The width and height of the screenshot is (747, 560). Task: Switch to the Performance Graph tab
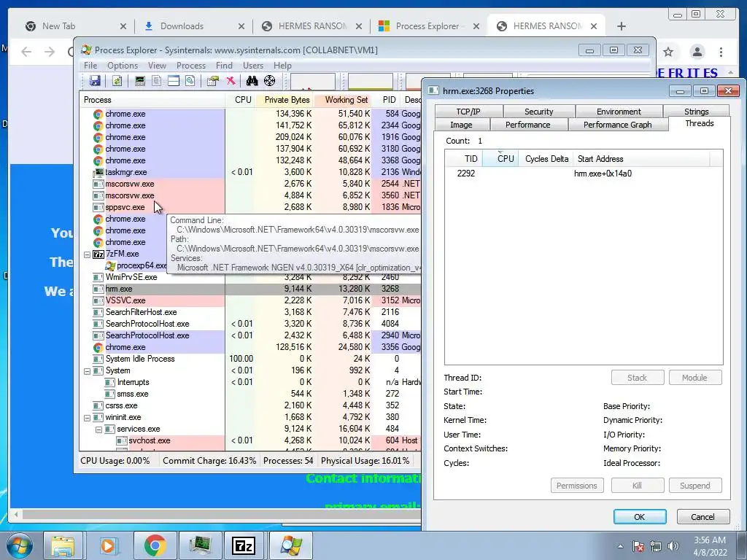(x=617, y=124)
